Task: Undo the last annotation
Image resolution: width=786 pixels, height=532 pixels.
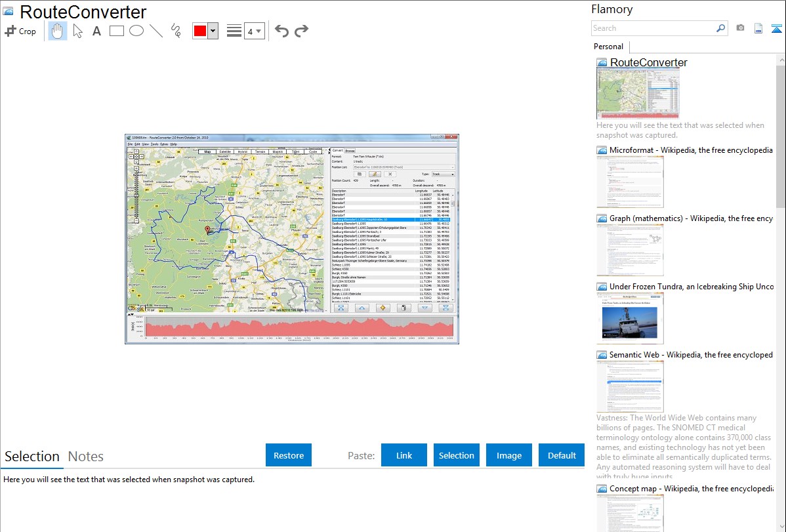Action: click(281, 31)
